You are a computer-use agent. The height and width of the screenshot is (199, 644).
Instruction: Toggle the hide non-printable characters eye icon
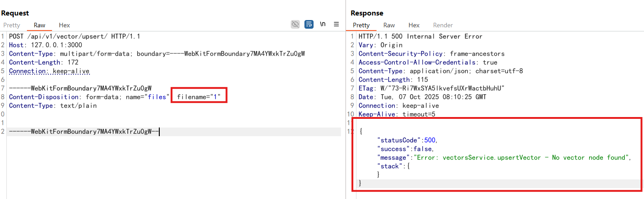coord(295,24)
